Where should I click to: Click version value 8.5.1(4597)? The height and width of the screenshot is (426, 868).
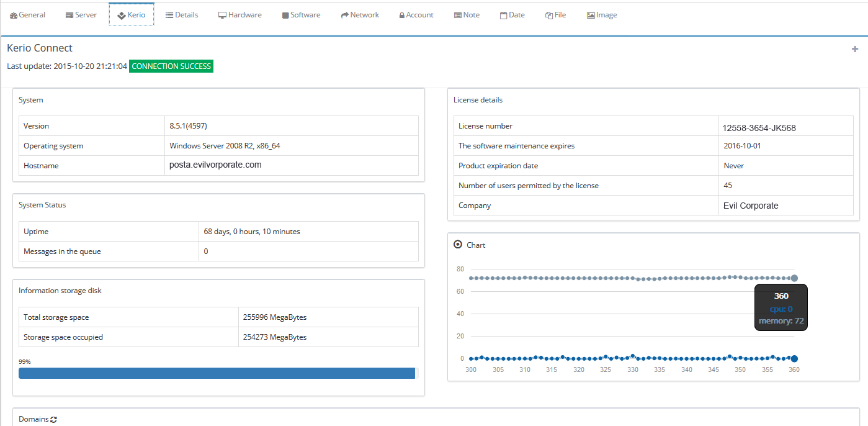pyautogui.click(x=189, y=126)
